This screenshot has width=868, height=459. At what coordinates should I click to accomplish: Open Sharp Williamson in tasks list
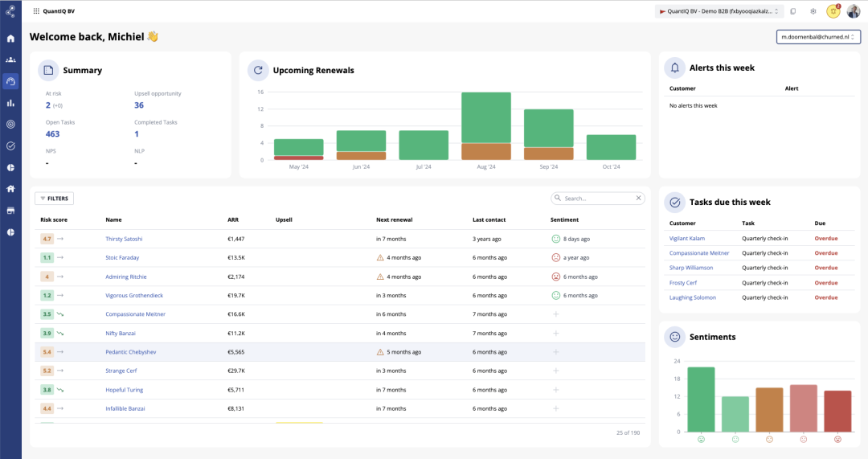tap(691, 268)
